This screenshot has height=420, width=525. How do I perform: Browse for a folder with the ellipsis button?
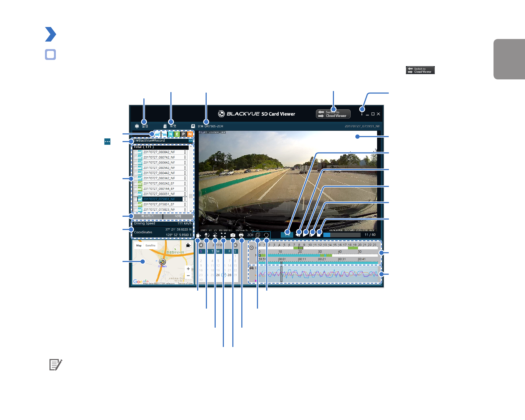point(191,141)
